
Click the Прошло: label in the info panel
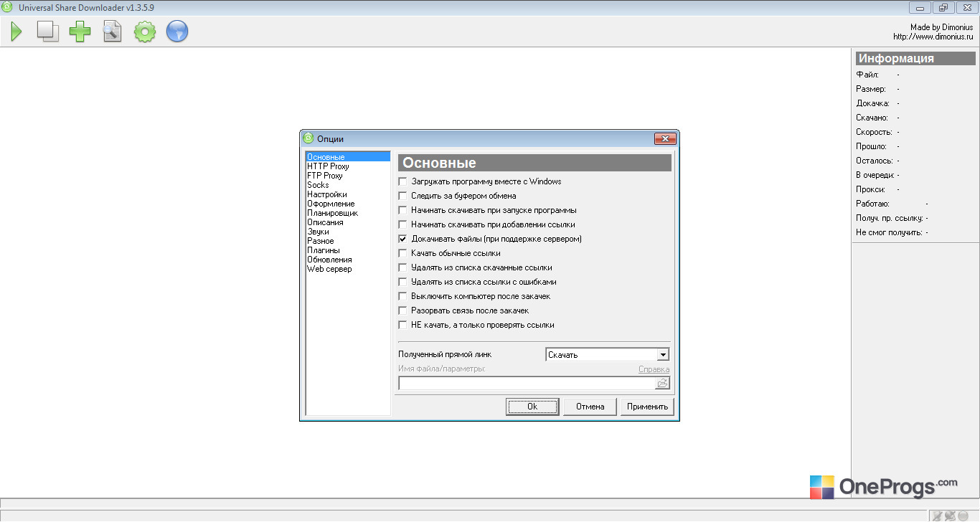[871, 146]
